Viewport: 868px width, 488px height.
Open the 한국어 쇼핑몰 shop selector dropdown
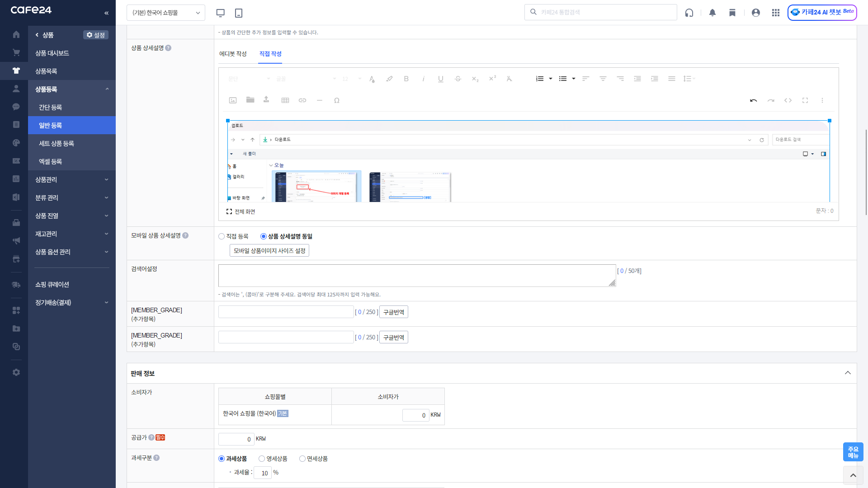pyautogui.click(x=166, y=13)
